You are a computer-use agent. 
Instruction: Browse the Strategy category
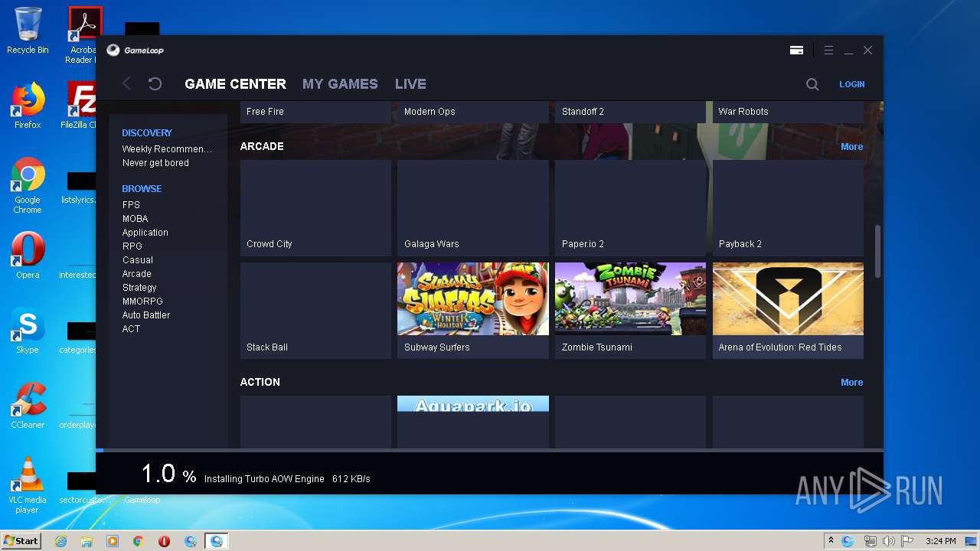click(x=139, y=288)
